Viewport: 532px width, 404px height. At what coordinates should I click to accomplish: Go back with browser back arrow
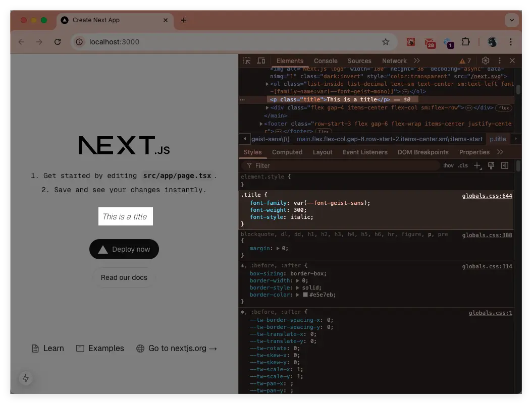pos(21,42)
